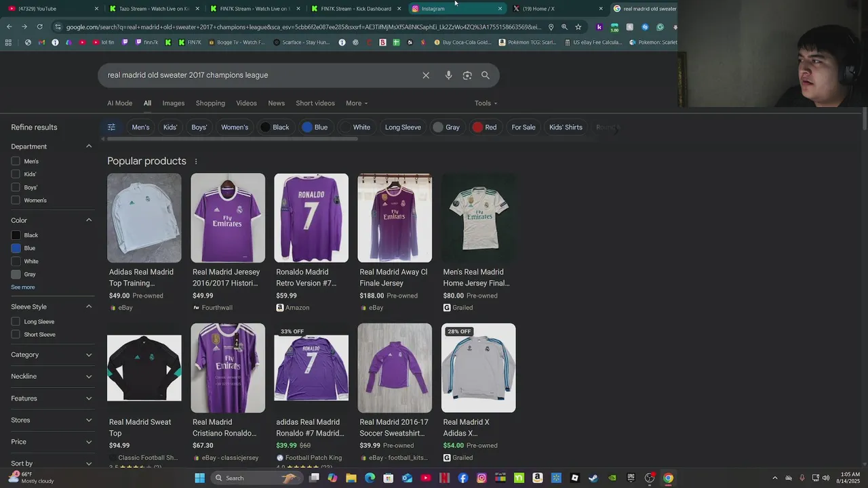Bookmark this page with the star icon
The image size is (868, 488).
[x=578, y=27]
